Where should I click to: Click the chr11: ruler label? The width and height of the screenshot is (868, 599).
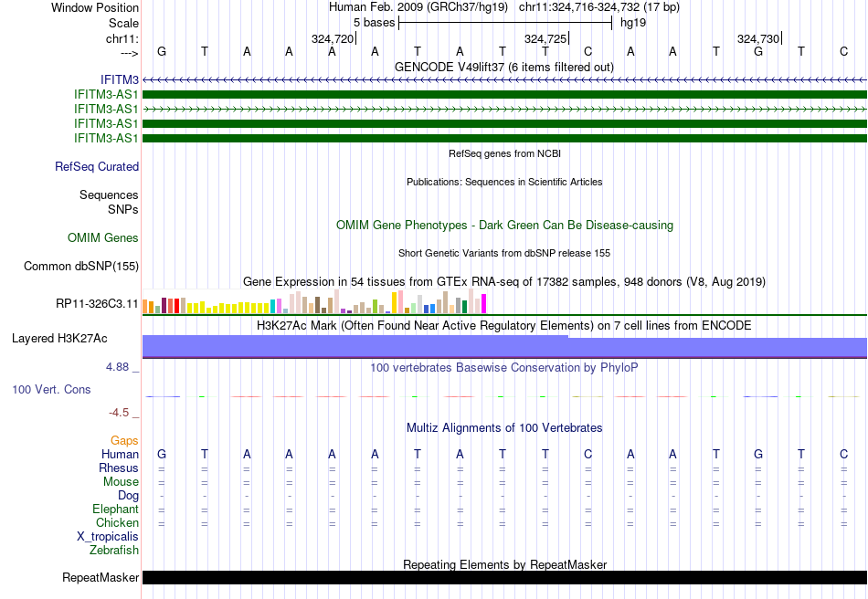click(x=122, y=38)
